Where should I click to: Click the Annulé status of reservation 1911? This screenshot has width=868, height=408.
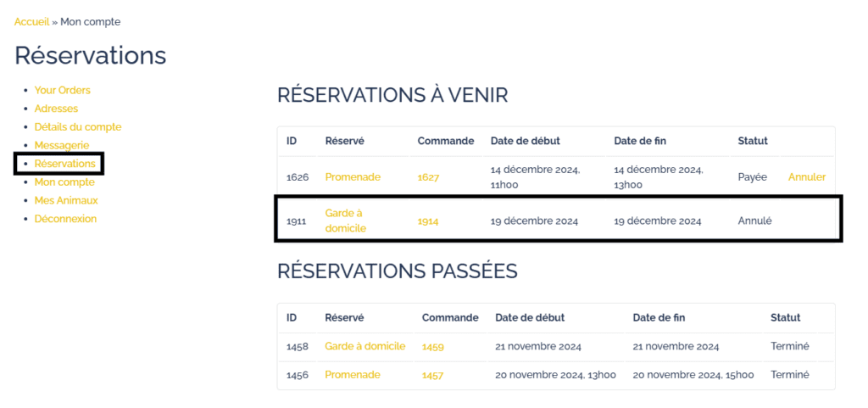pyautogui.click(x=754, y=221)
